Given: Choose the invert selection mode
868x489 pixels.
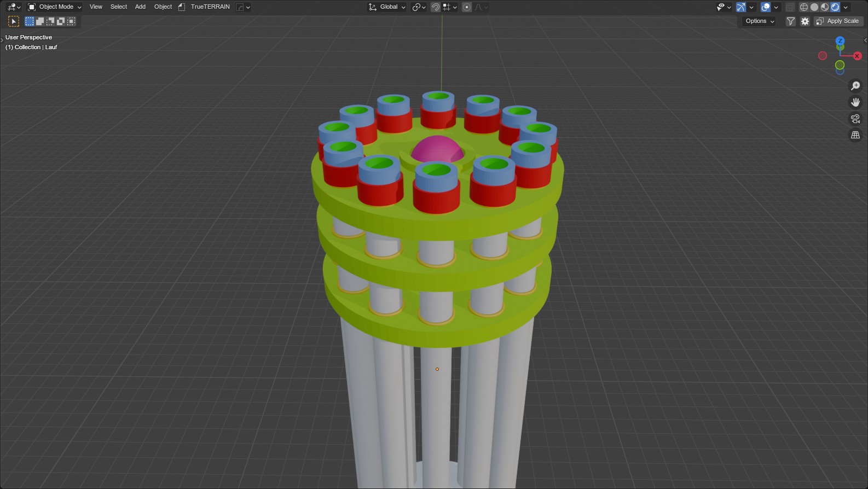Looking at the screenshot, I should [61, 21].
